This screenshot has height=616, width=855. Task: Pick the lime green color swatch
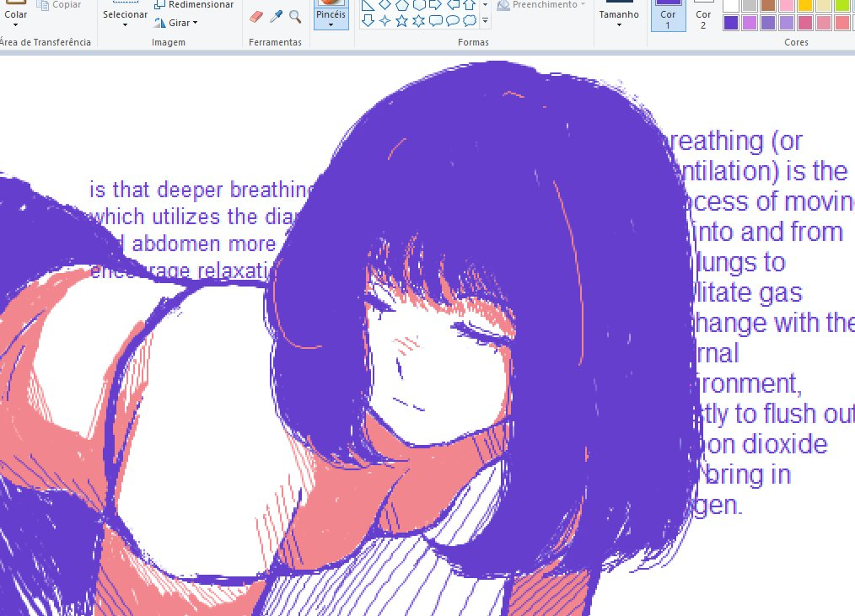pyautogui.click(x=842, y=5)
